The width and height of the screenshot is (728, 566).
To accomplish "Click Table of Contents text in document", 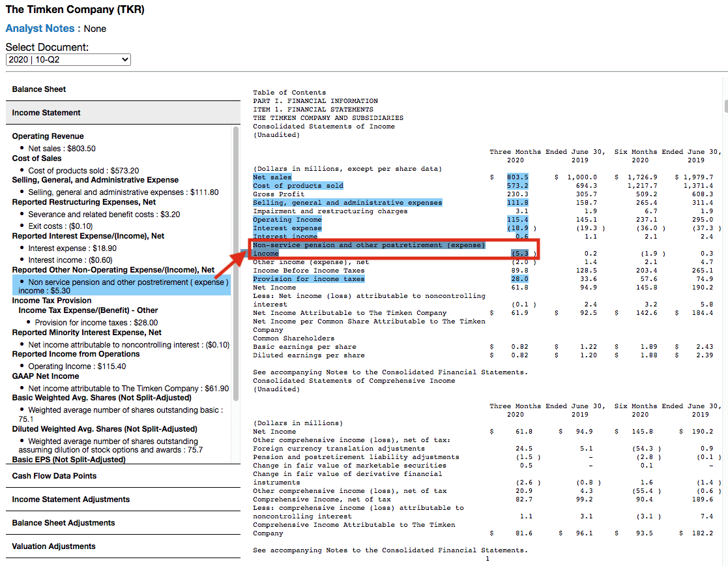I will [289, 93].
